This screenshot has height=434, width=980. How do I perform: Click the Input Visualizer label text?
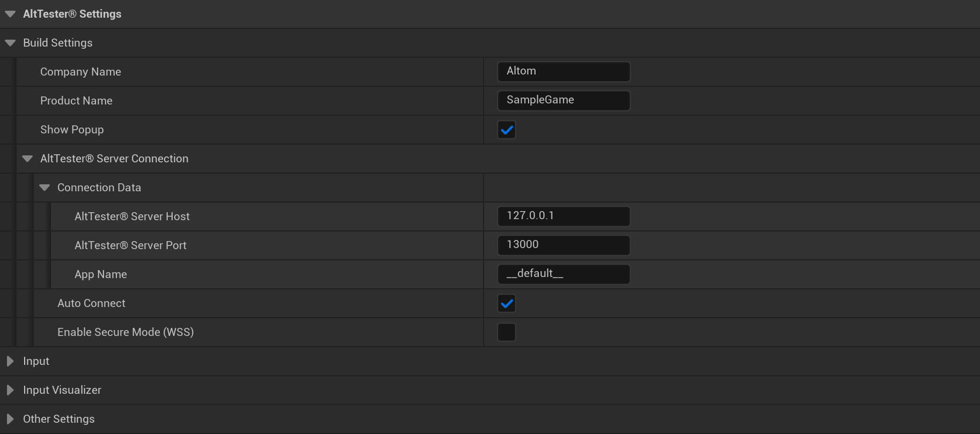[62, 390]
